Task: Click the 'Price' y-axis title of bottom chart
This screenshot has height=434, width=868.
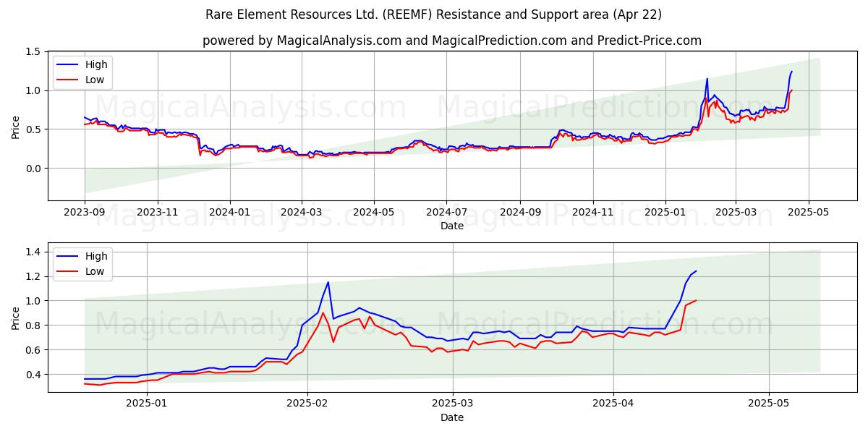Action: (16, 318)
